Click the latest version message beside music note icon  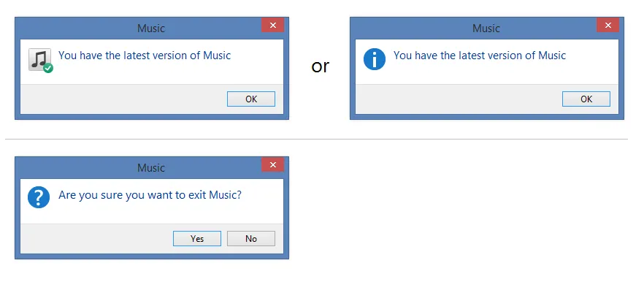145,56
